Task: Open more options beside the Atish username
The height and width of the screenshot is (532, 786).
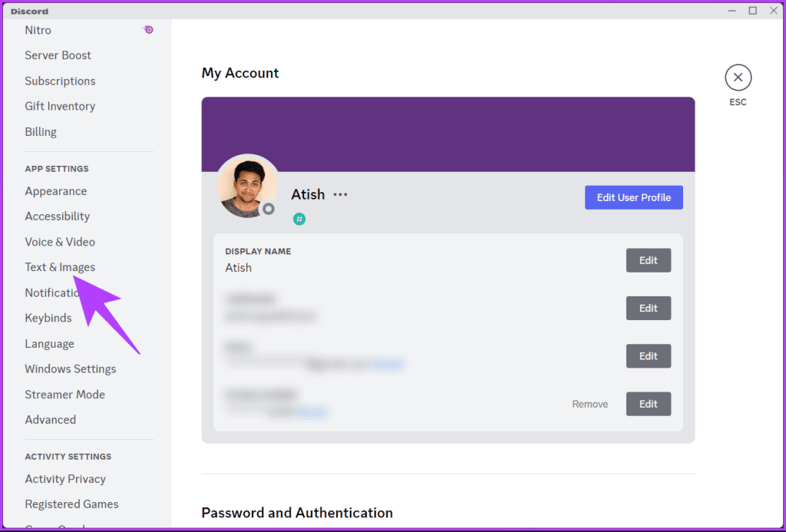Action: 340,195
